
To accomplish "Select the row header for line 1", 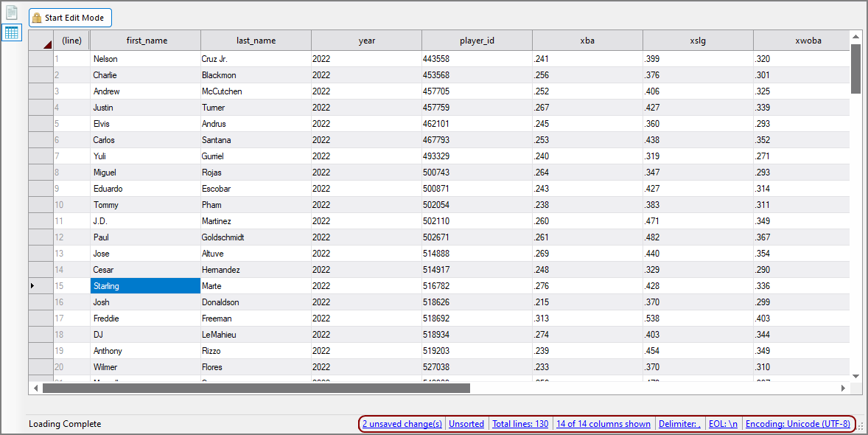I will click(x=41, y=58).
